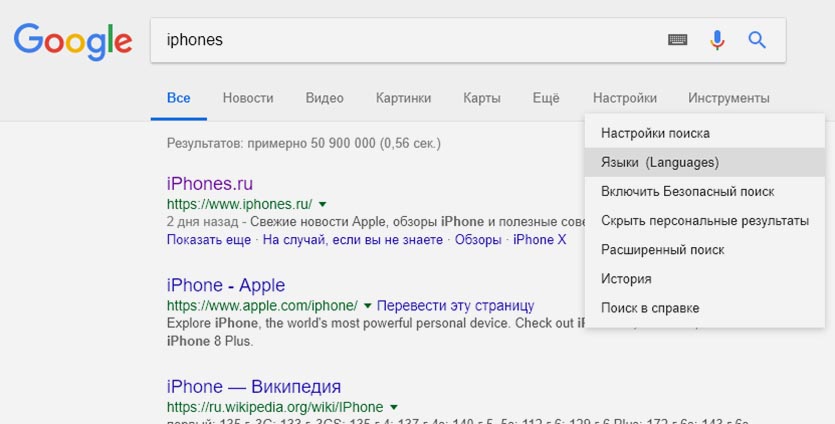The width and height of the screenshot is (835, 424).
Task: Expand arrow next to www.iphones.ru URL
Action: 322,205
